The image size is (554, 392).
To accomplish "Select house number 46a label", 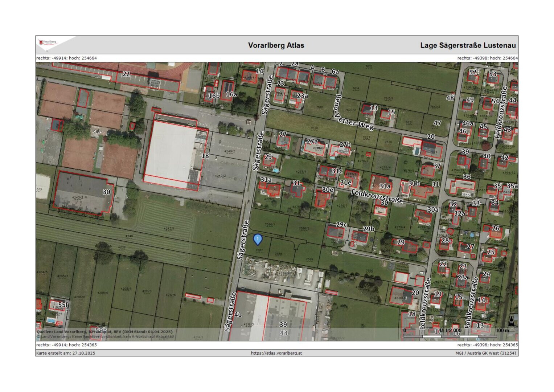I will (468, 123).
